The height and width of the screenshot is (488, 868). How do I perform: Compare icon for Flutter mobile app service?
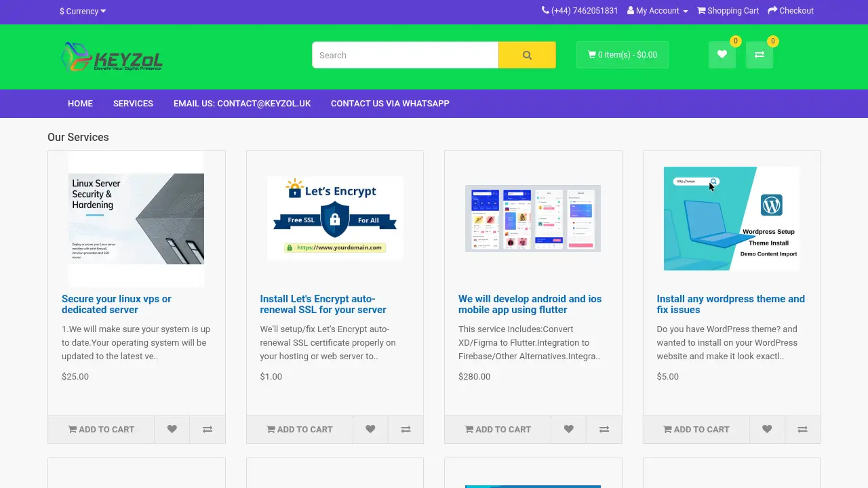pos(604,429)
